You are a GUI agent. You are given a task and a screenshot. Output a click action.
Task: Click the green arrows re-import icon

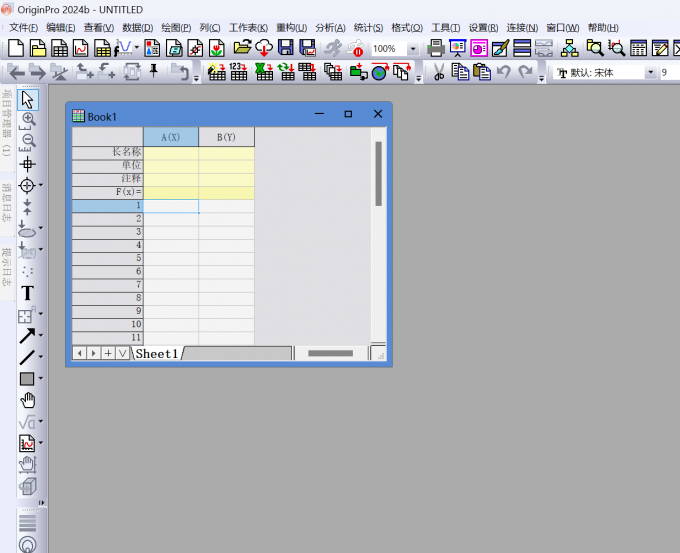coord(286,72)
